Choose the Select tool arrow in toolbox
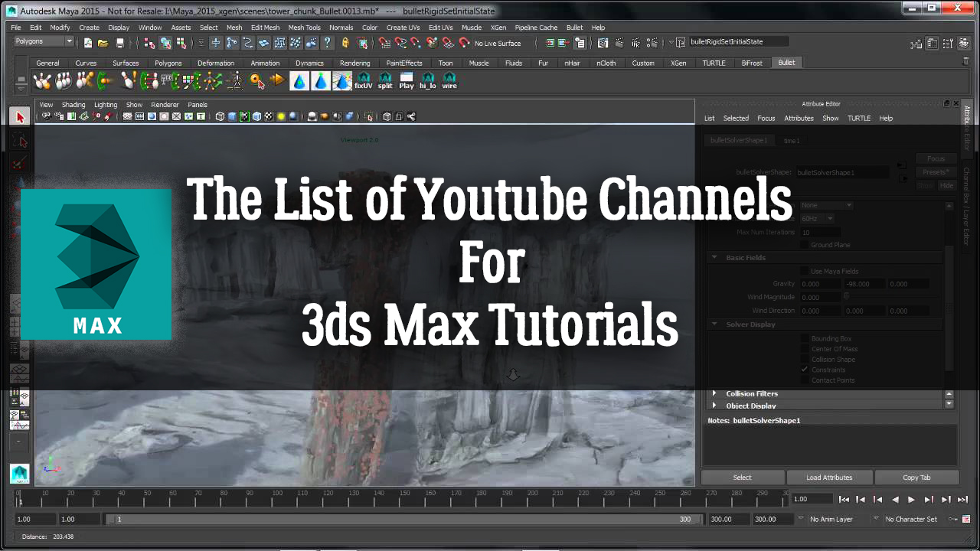 [20, 117]
